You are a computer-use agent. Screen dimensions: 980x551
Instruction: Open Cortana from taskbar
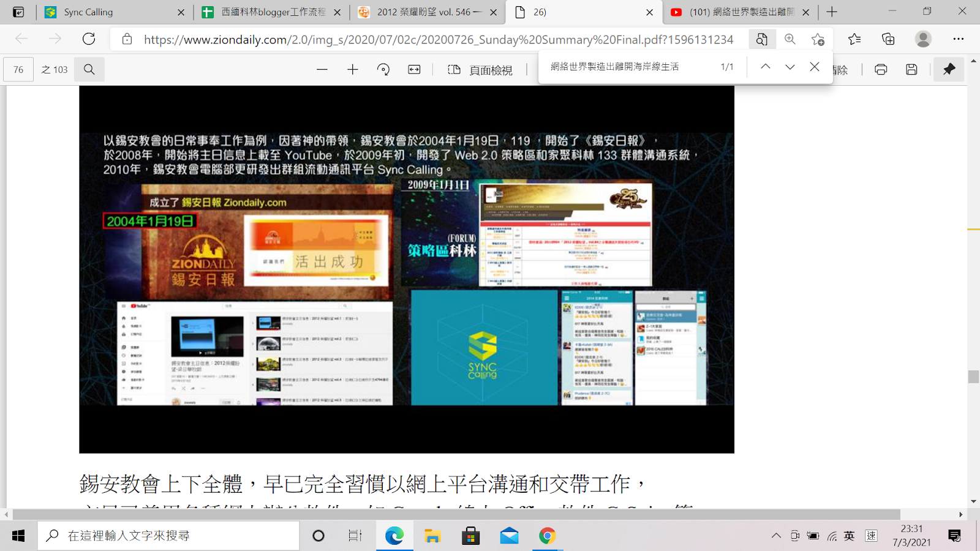click(x=318, y=536)
